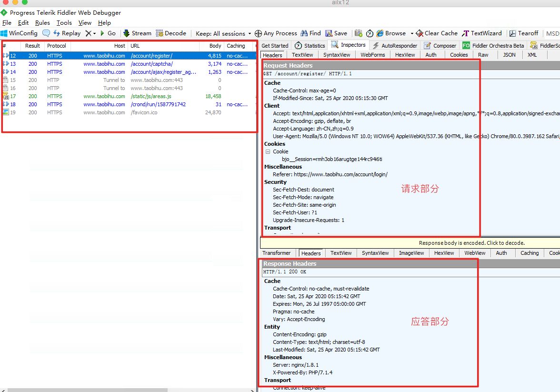Screen dimensions: 560x392
Task: Select session 14 register_agreement row
Action: tap(129, 72)
